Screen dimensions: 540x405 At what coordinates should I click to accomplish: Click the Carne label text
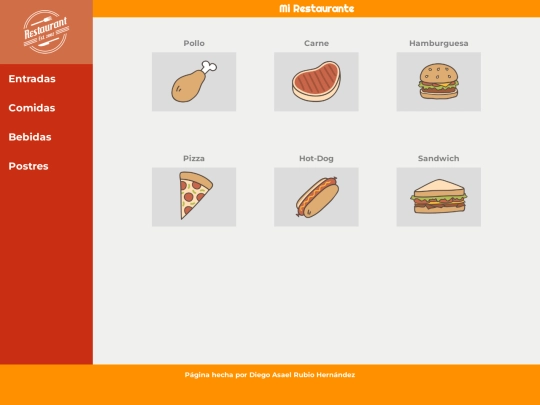pyautogui.click(x=316, y=43)
